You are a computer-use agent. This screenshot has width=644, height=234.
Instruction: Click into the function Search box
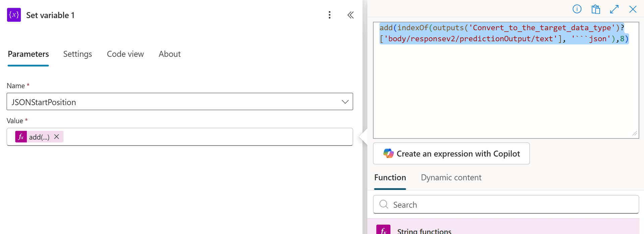[506, 204]
